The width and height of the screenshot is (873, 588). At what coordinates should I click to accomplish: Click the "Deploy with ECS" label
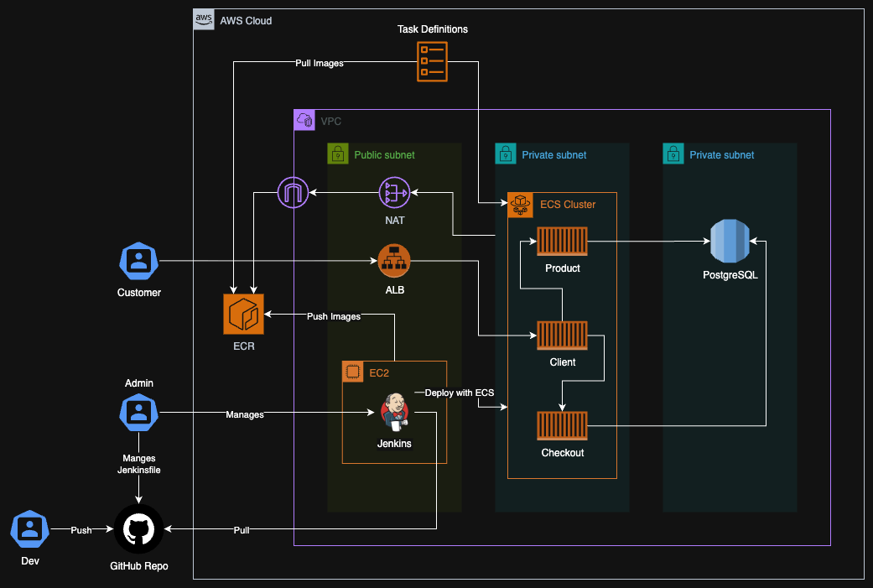(x=459, y=393)
